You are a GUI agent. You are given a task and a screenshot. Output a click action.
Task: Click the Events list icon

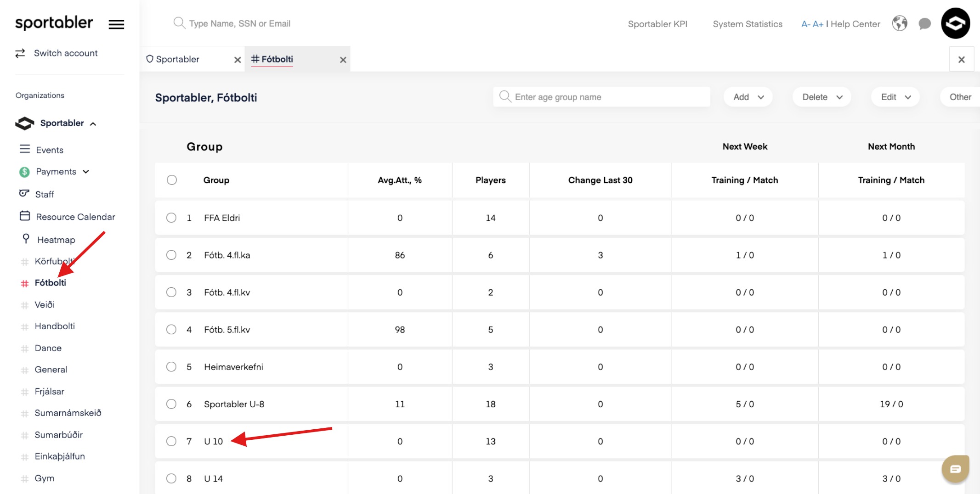(25, 149)
